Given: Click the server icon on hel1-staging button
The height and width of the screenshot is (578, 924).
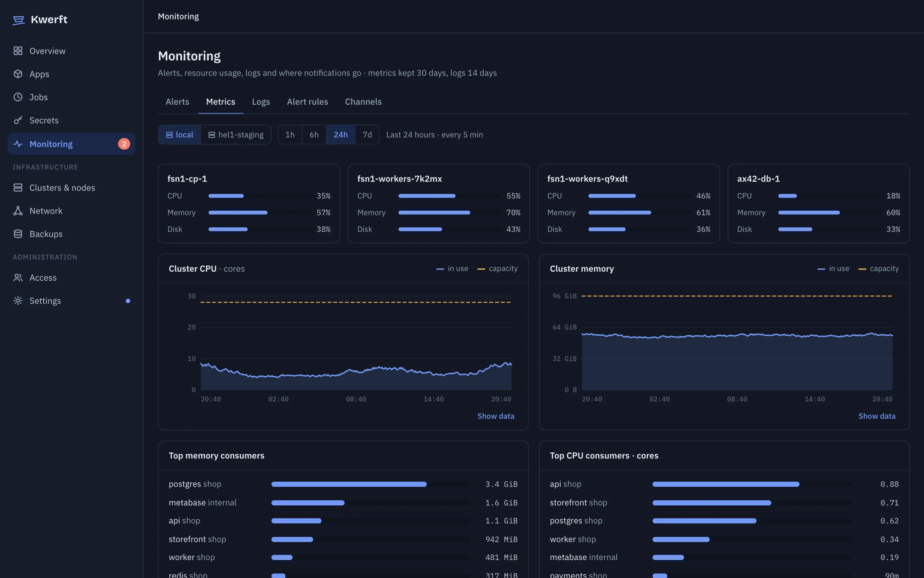Looking at the screenshot, I should click(211, 135).
